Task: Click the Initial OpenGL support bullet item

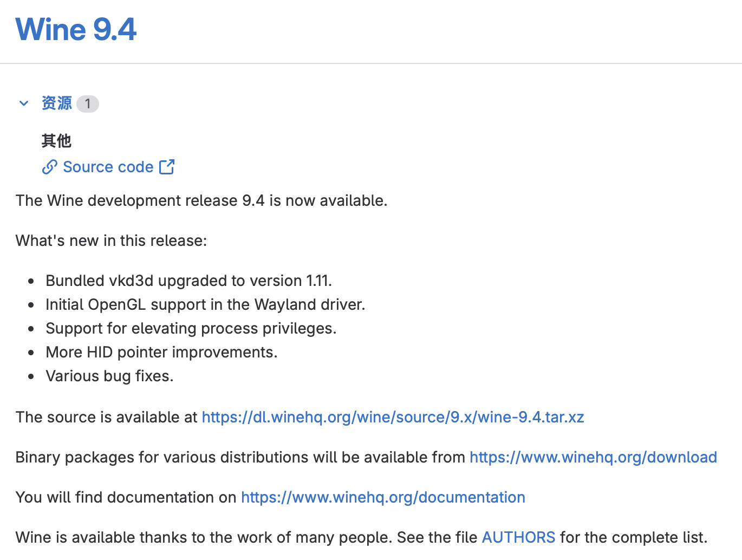Action: pyautogui.click(x=205, y=304)
